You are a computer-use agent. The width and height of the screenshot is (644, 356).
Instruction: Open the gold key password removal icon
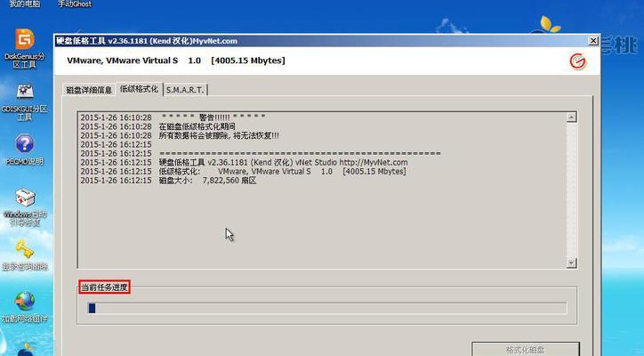pyautogui.click(x=25, y=249)
